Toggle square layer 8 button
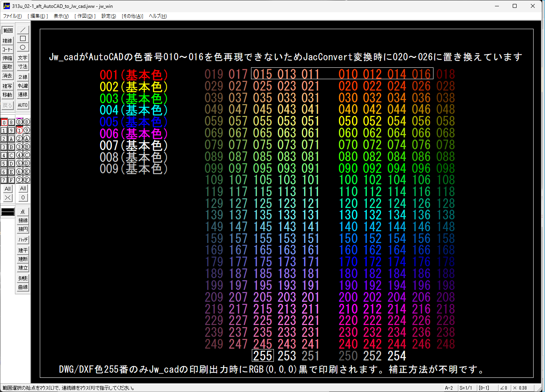The height and width of the screenshot is (392, 545). pyautogui.click(x=11, y=122)
